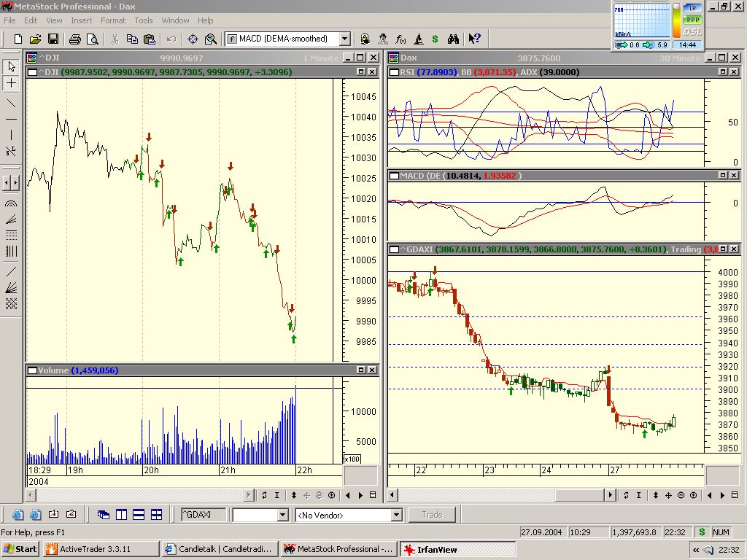The height and width of the screenshot is (560, 747).
Task: Select the Fibonacci arcs drawing tool
Action: (12, 205)
